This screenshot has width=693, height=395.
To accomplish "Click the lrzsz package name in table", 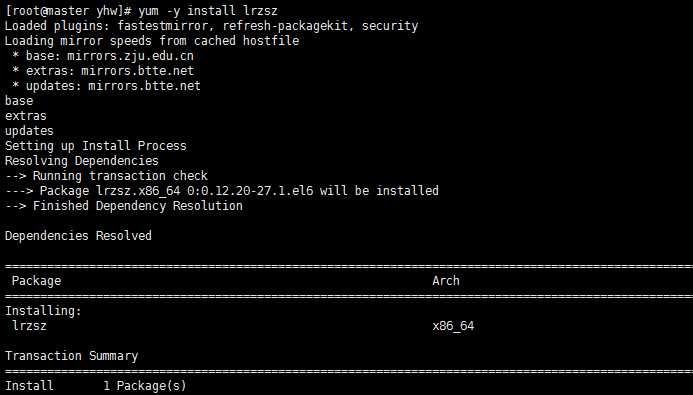I will (29, 326).
